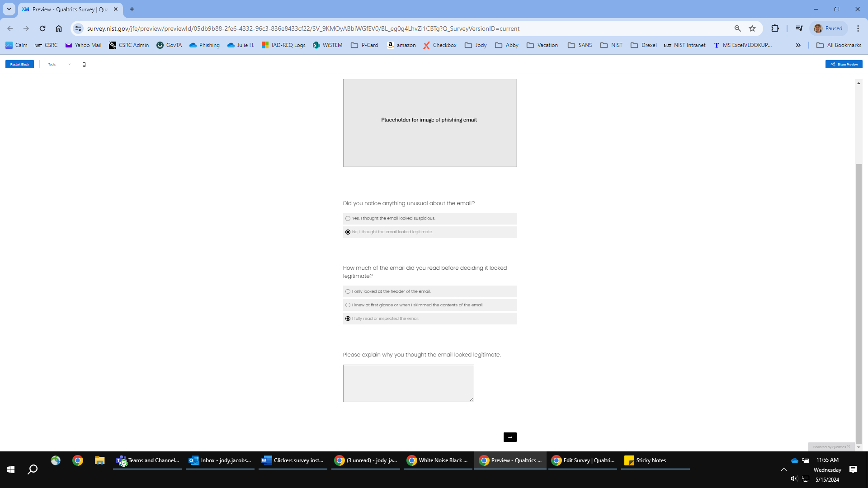Viewport: 868px width, 488px height.
Task: Select 'I only looked at the header' option
Action: tap(348, 292)
